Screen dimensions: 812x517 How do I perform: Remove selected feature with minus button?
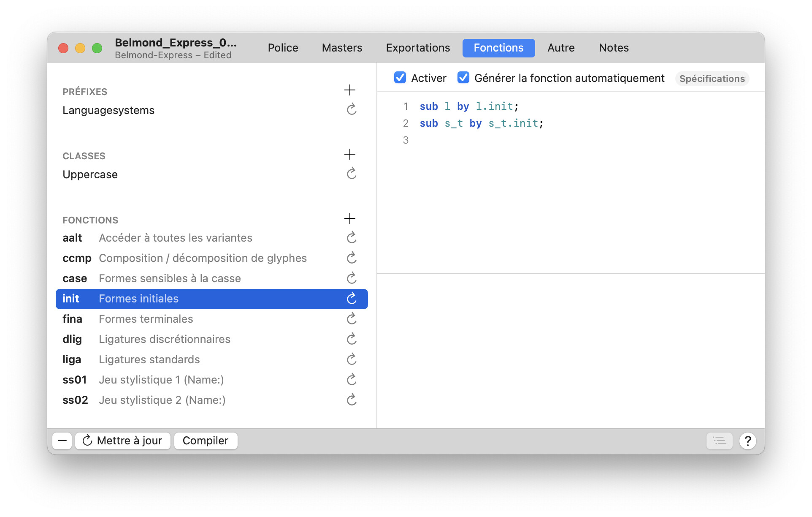click(x=62, y=441)
